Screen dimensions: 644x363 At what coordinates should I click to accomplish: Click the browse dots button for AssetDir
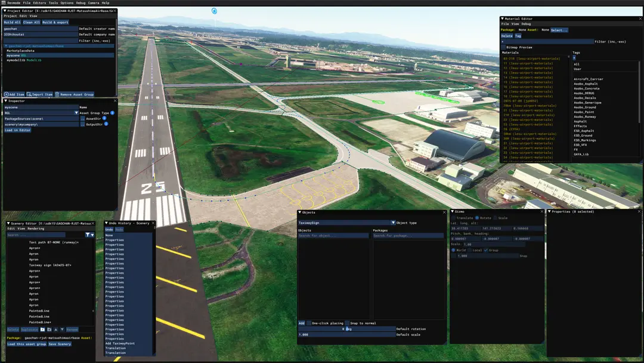point(82,118)
